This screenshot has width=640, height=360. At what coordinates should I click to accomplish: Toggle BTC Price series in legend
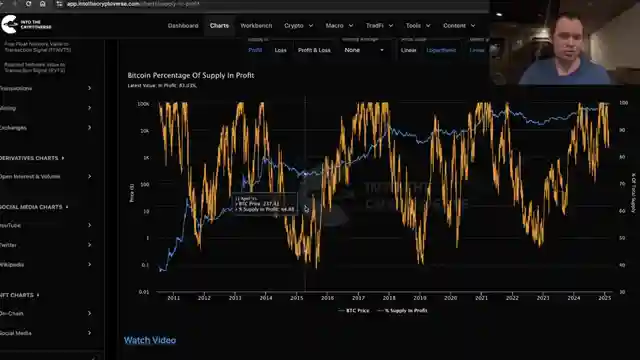click(x=353, y=311)
